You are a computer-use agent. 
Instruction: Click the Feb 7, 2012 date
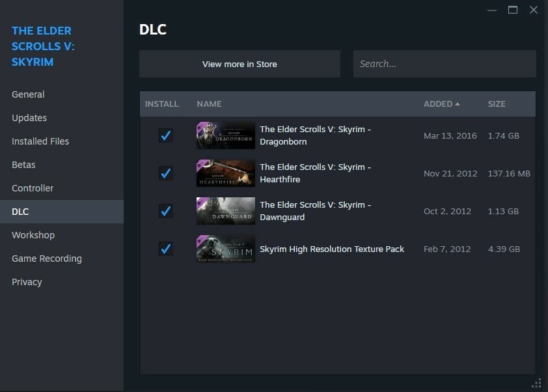point(447,249)
